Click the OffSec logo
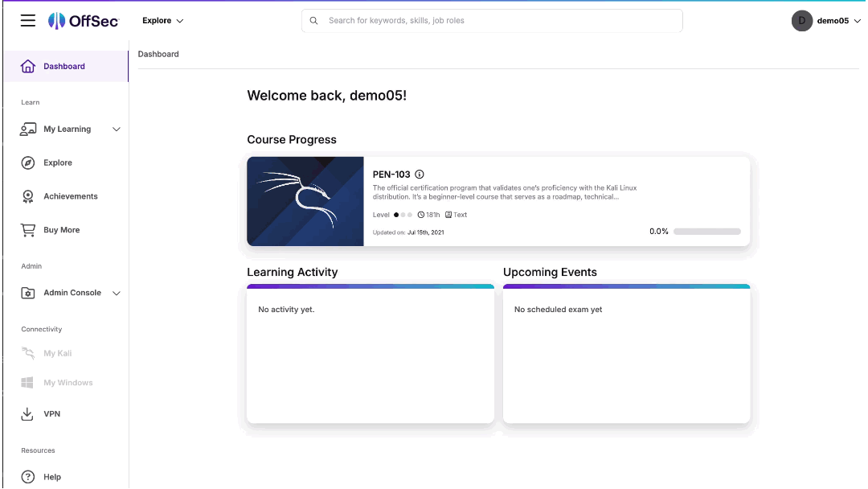This screenshot has width=868, height=489. (x=84, y=20)
